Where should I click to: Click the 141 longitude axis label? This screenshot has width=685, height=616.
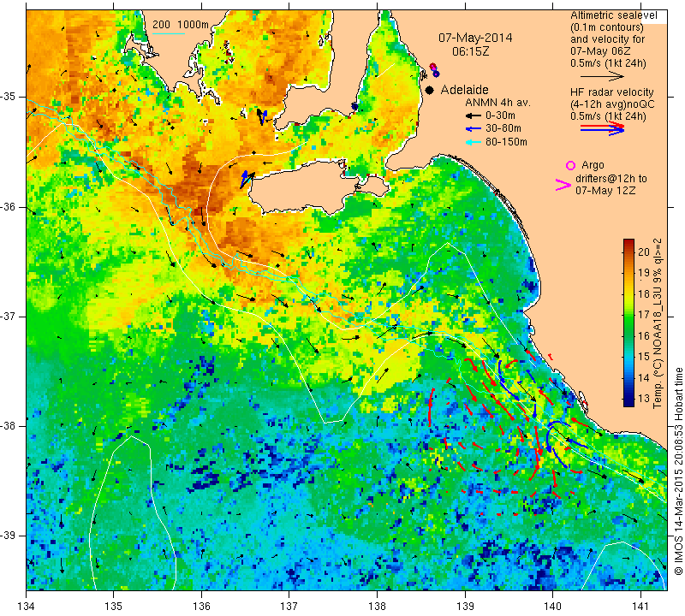coord(640,607)
